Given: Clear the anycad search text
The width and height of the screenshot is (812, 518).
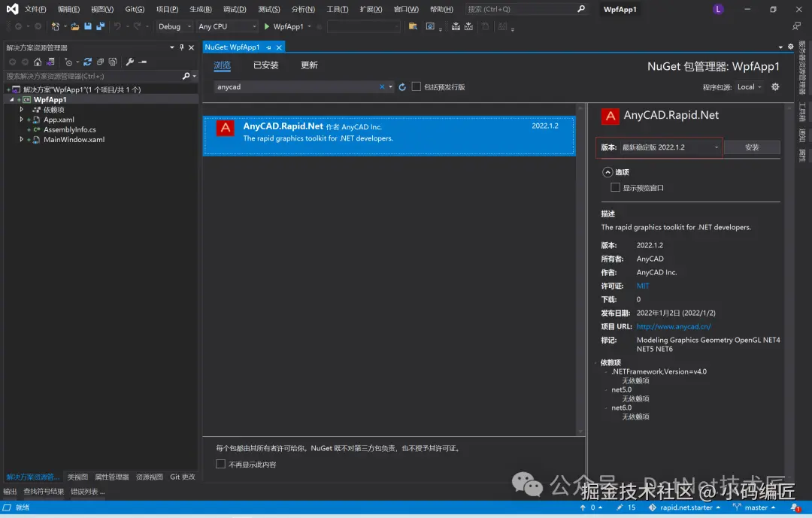Looking at the screenshot, I should (382, 87).
